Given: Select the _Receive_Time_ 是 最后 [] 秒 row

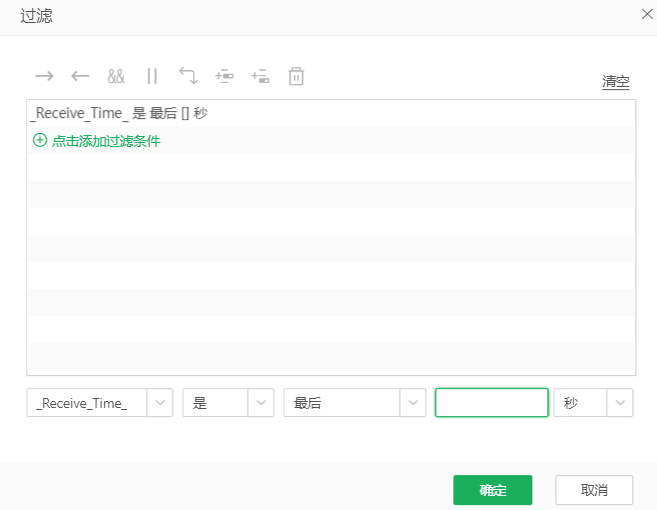Looking at the screenshot, I should [119, 114].
